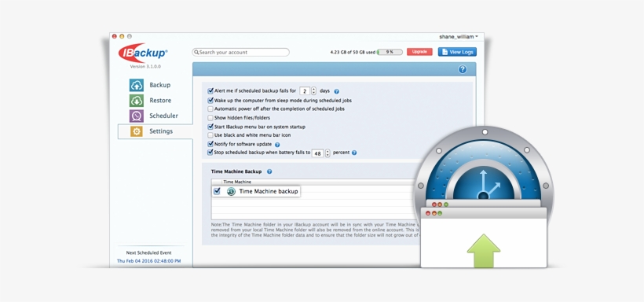The image size is (644, 302).
Task: Click the Restore cloud download icon
Action: (x=137, y=101)
